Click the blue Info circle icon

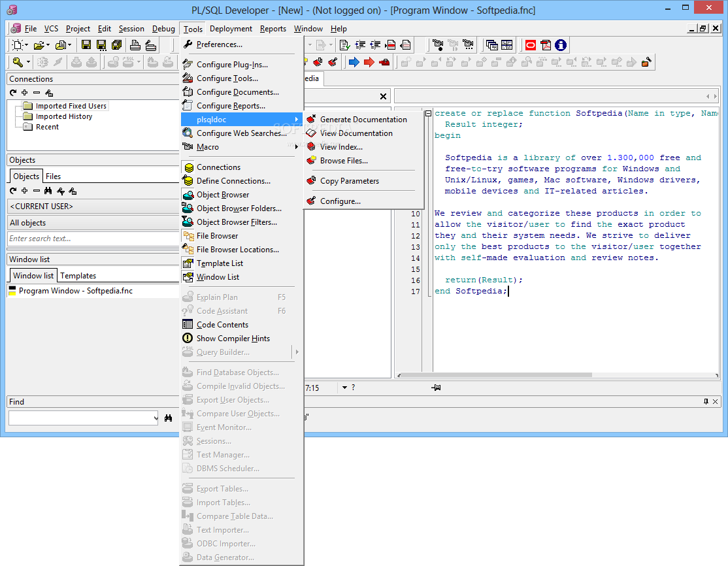pyautogui.click(x=560, y=45)
